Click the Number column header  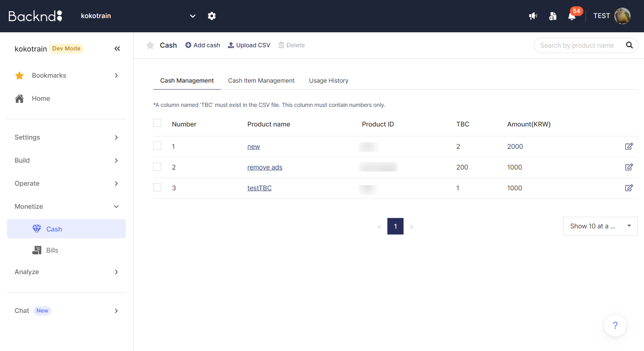point(184,124)
